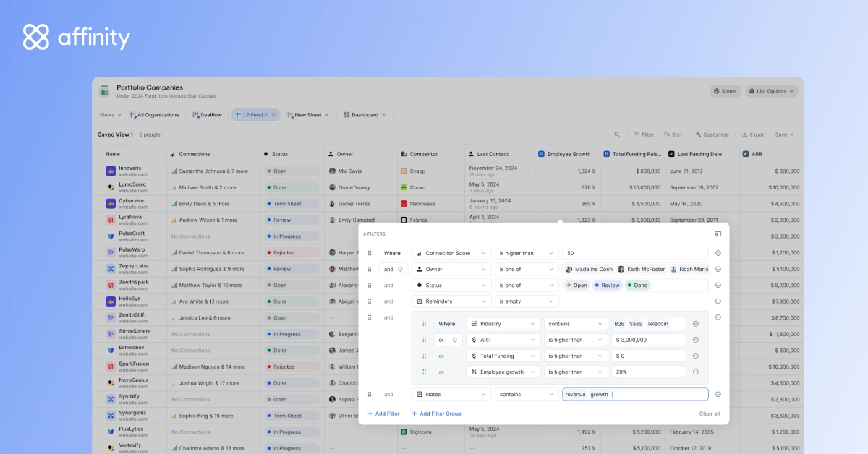Click the LyraNova company logo
Viewport: 868px width, 454px height.
pyautogui.click(x=111, y=220)
